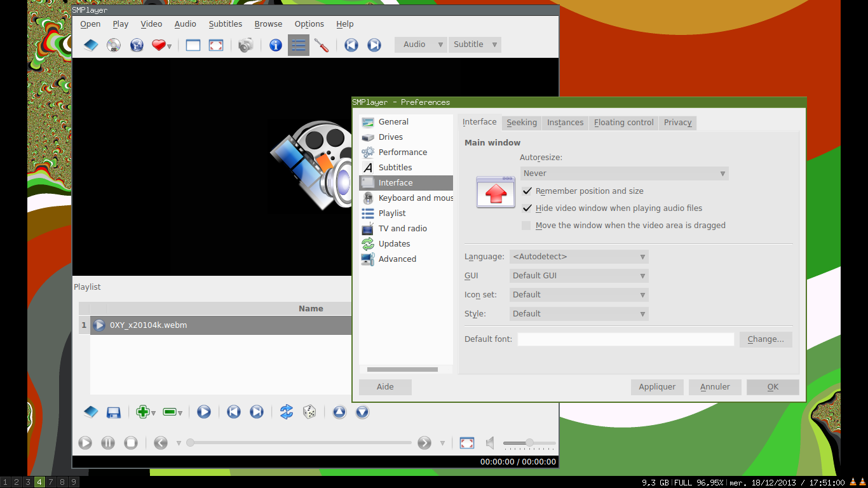Screen dimensions: 868x488
Task: Open the Subtitle track dropdown in toolbar
Action: click(x=475, y=44)
